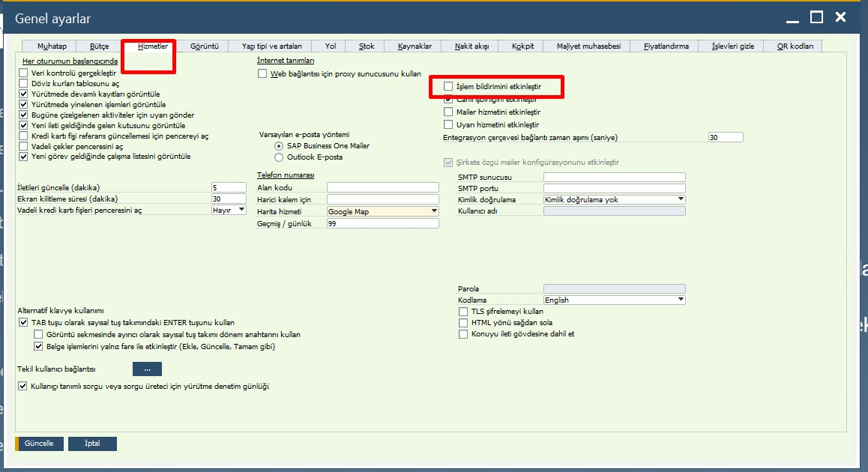Enable 'TLS şifrelemeyi kullan' checkbox
868x472 pixels.
coord(463,311)
